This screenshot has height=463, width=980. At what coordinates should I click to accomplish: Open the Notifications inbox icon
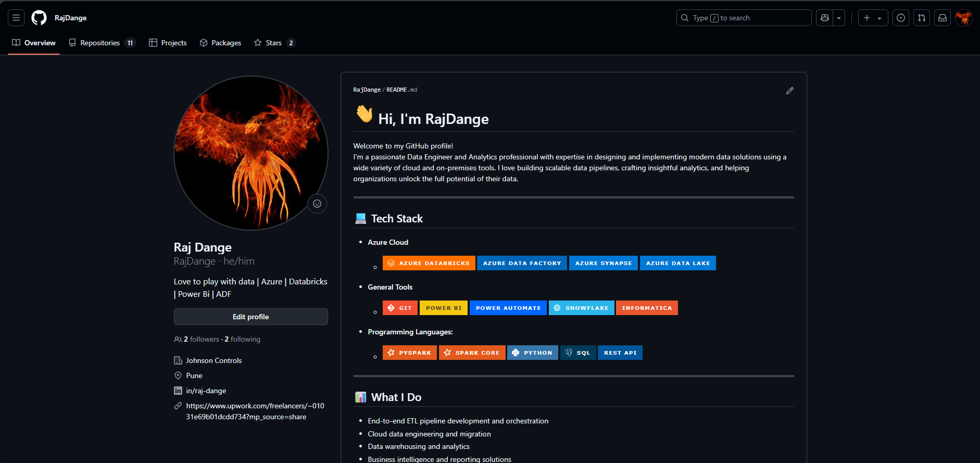[943, 18]
